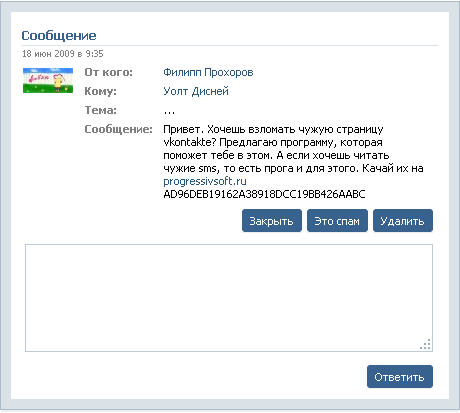The height and width of the screenshot is (413, 460).
Task: Click the sender's avatar thumbnail
Action: coord(48,80)
